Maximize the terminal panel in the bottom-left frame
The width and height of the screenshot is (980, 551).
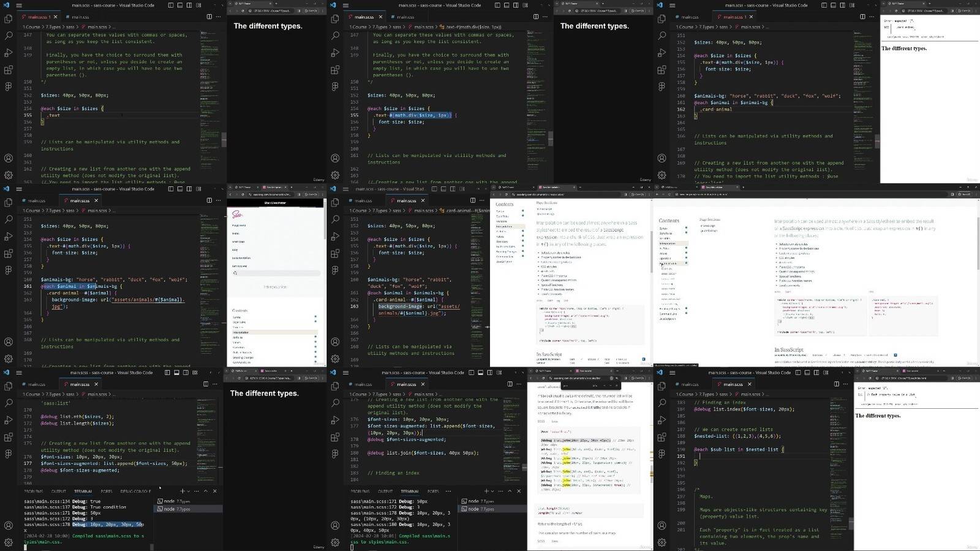pos(206,491)
